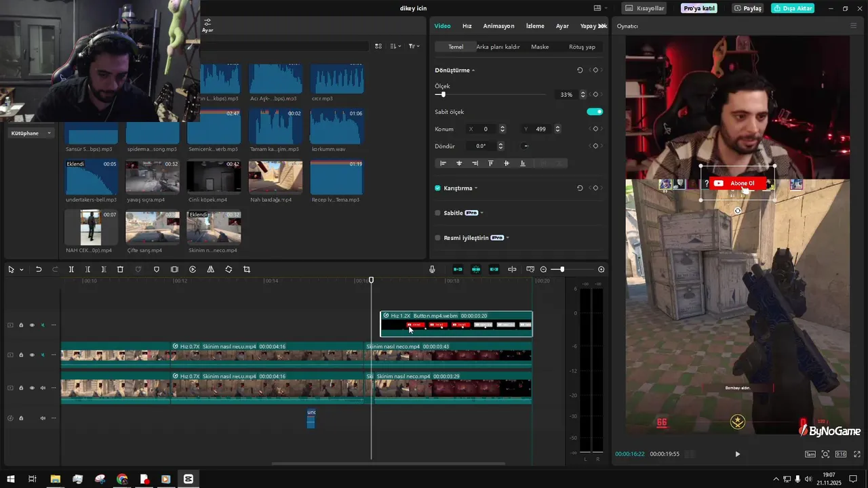Add a keyframe for Konum position

coord(595,129)
